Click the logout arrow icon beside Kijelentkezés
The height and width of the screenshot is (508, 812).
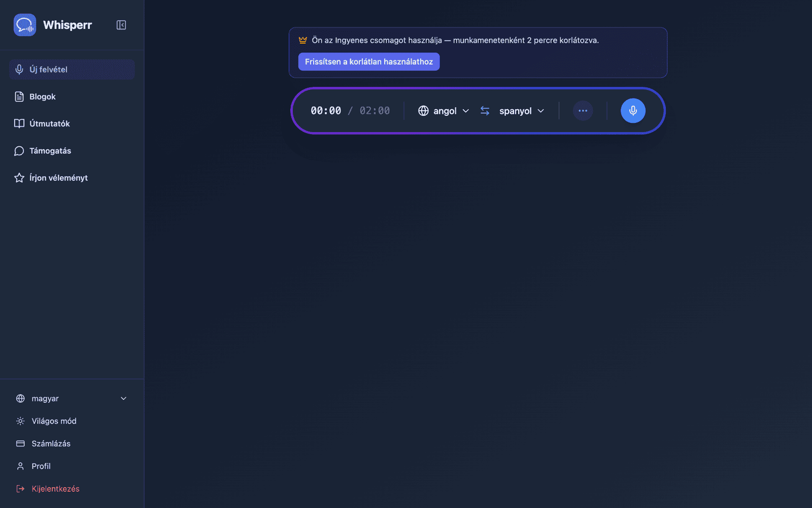point(20,489)
